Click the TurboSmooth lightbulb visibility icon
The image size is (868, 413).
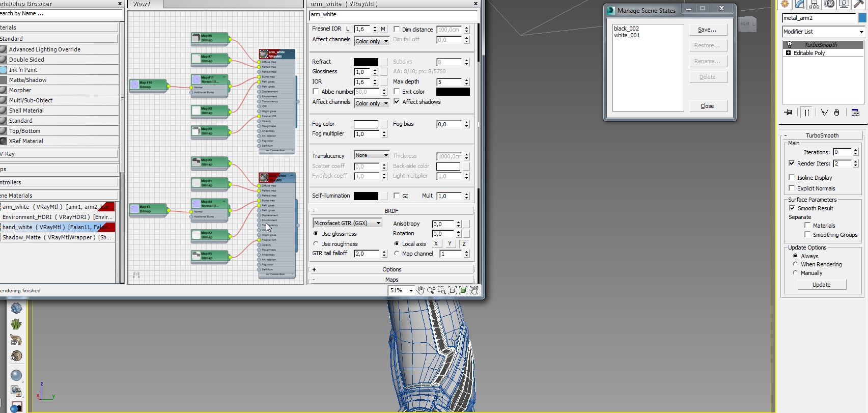(790, 45)
